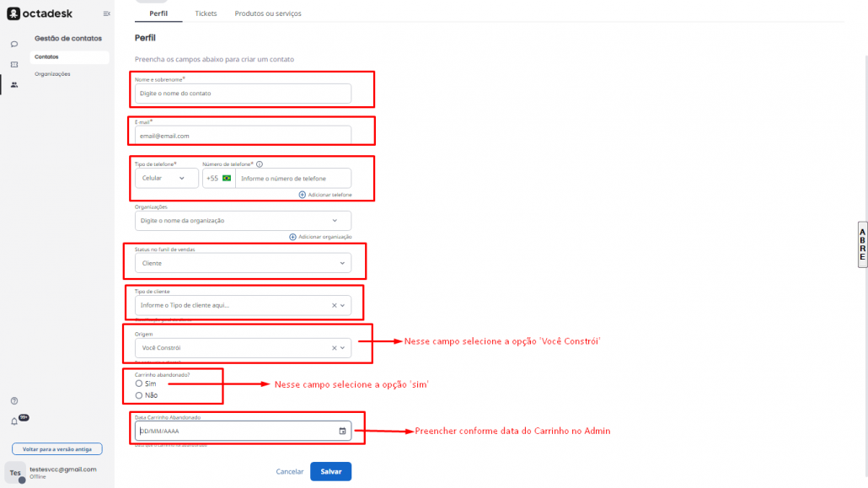Collapse the sidebar using the menu icon
This screenshot has height=488, width=868.
(106, 13)
